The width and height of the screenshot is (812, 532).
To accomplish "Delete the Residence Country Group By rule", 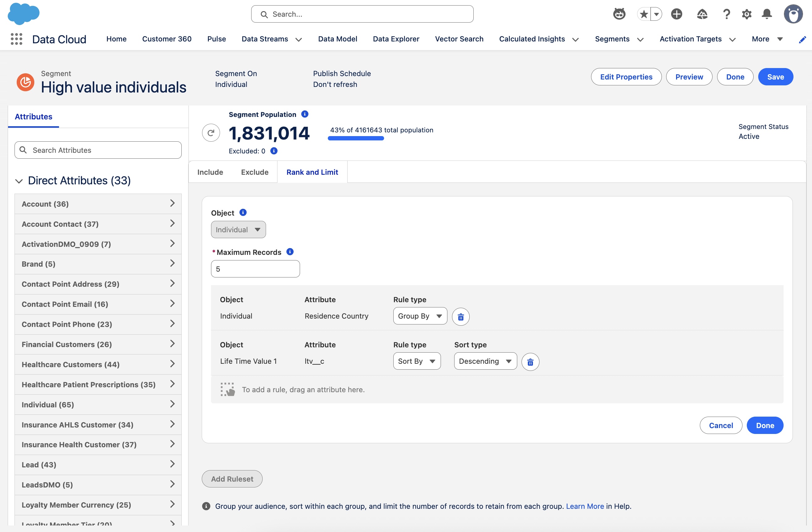I will coord(461,316).
